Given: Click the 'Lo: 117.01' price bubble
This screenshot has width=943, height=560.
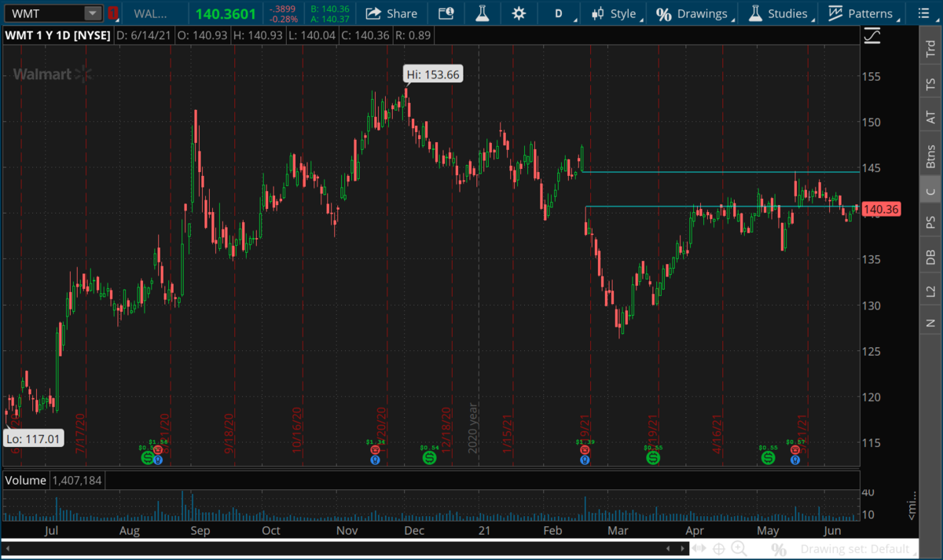Looking at the screenshot, I should [33, 438].
